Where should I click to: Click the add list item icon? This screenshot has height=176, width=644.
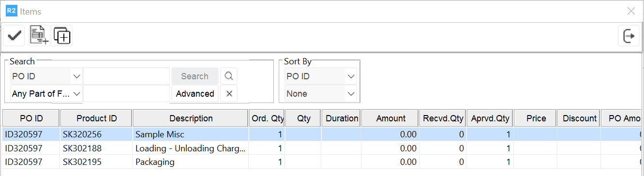click(39, 36)
